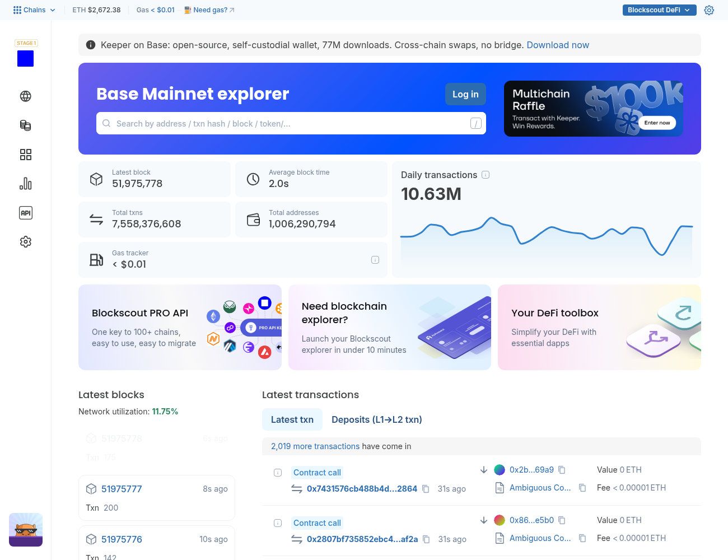Switch to Deposits (L1→L2 txn) tab
728x560 pixels.
(x=377, y=419)
